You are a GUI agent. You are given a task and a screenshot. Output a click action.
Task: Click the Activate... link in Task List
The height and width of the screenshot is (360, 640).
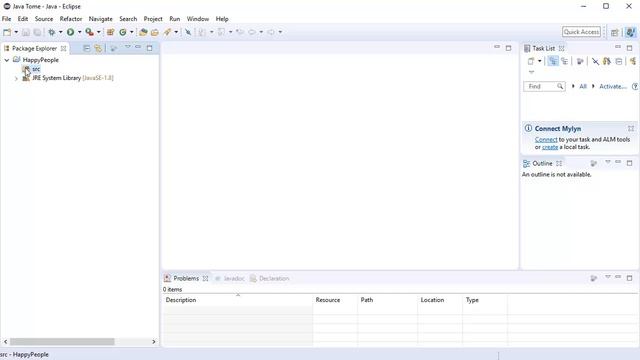pyautogui.click(x=613, y=86)
